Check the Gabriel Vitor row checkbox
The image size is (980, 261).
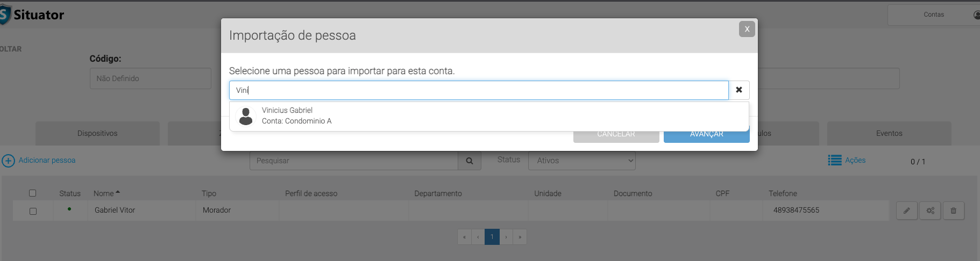click(33, 211)
